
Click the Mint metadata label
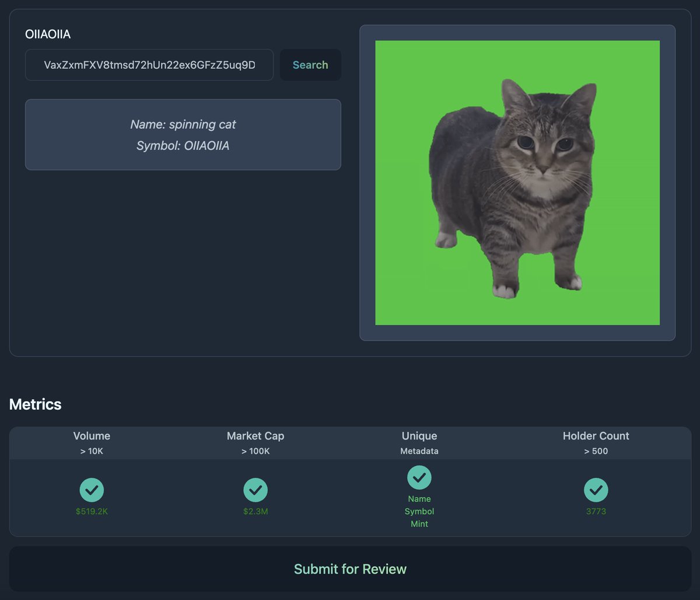(419, 524)
